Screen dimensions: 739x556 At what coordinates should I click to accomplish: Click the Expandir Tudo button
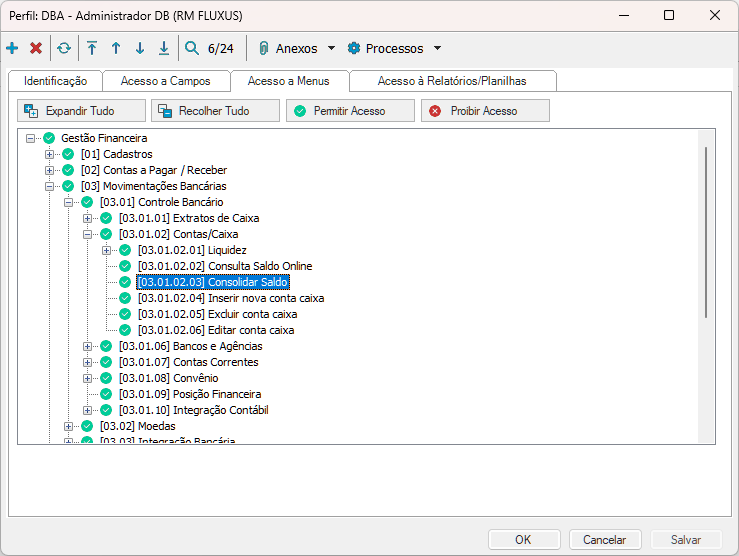[x=82, y=111]
